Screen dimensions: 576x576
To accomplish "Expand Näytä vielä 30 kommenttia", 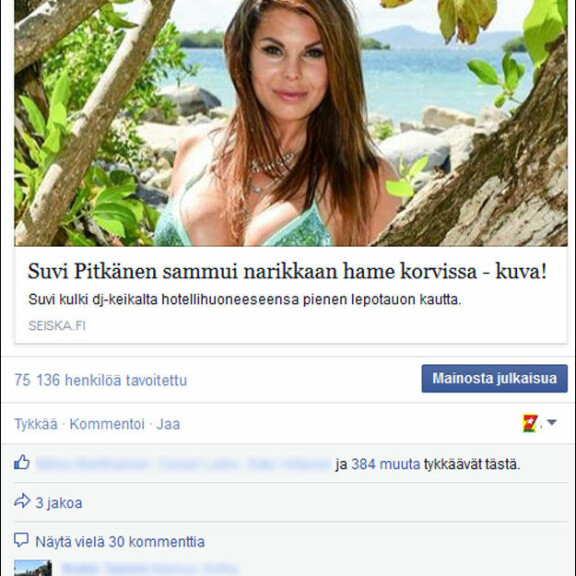I will [x=120, y=542].
